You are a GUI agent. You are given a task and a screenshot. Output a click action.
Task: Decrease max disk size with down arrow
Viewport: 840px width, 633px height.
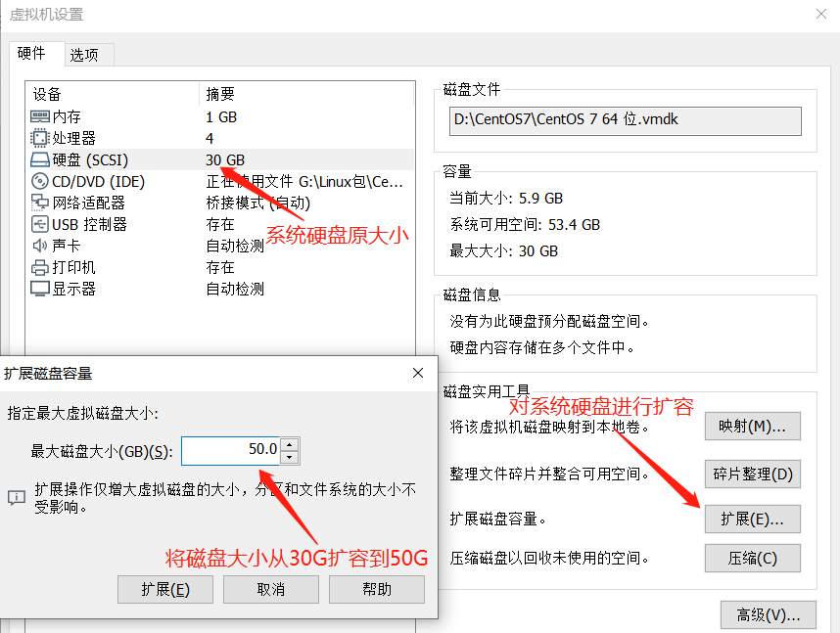coord(289,457)
